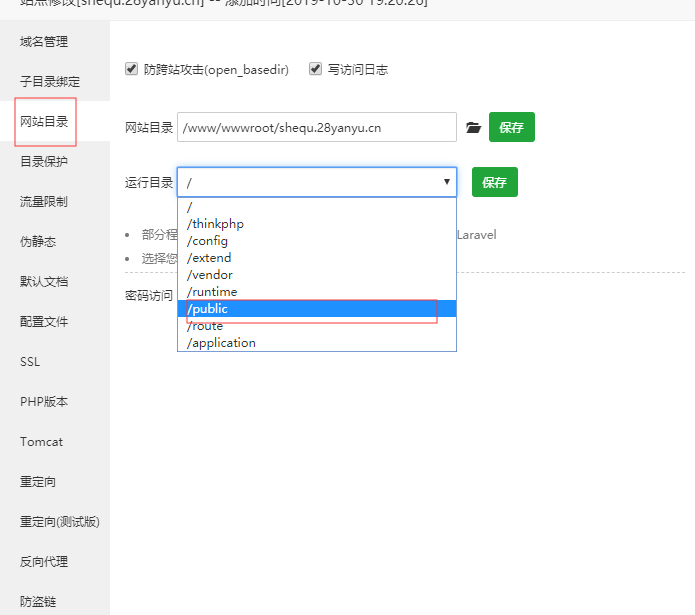Choose /thinkphp from run directory list
Screen dimensions: 695x615
(317, 224)
